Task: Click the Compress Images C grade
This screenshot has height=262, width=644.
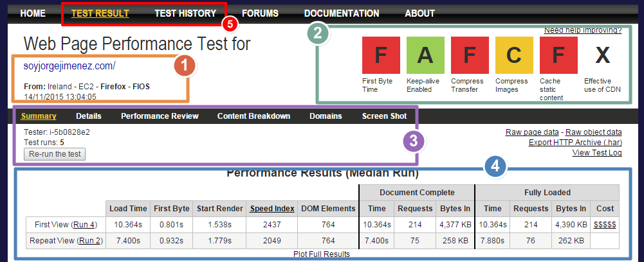Action: pos(514,55)
